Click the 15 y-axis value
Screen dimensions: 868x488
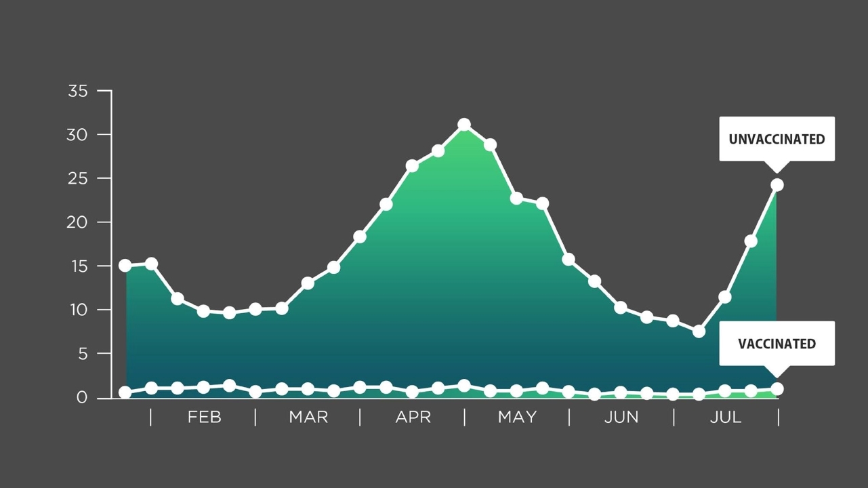click(78, 266)
